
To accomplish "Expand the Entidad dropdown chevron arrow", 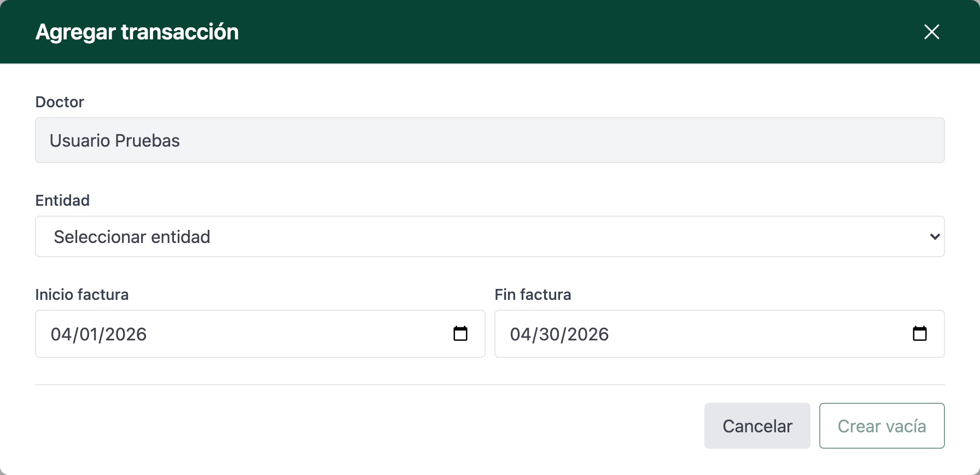I will point(935,236).
